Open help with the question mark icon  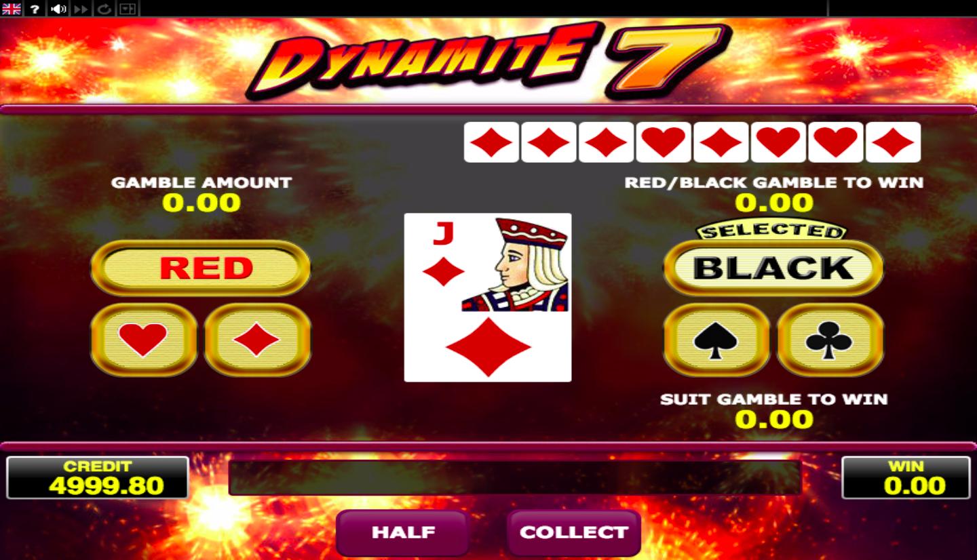pos(35,9)
